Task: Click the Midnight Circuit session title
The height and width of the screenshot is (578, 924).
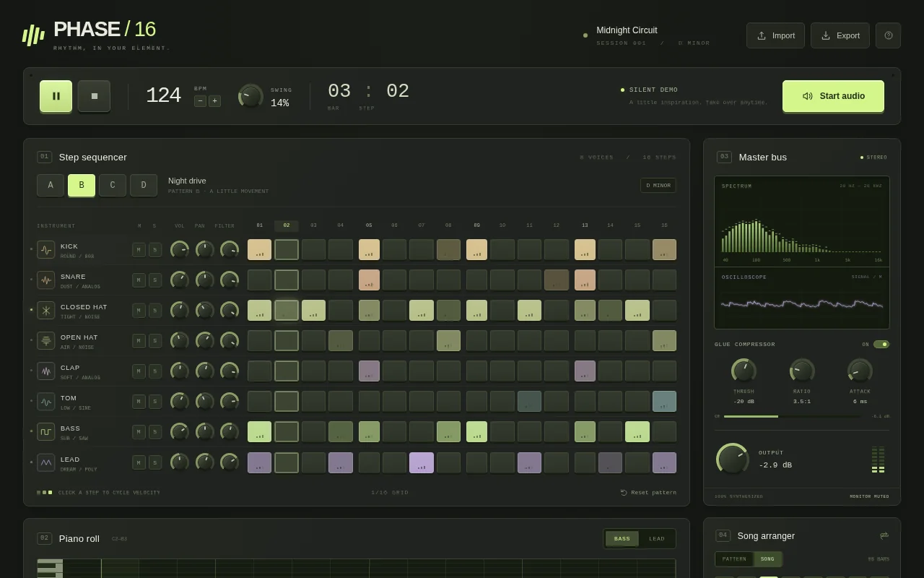Action: (x=627, y=30)
